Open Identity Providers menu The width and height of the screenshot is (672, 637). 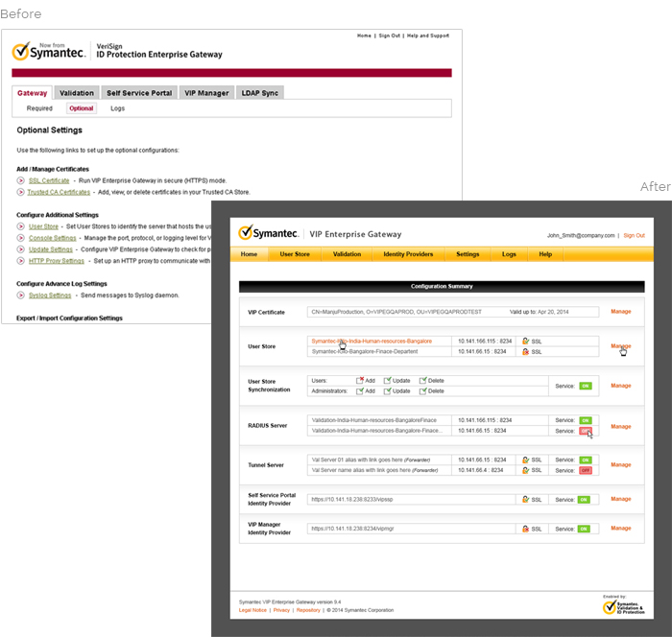click(408, 254)
